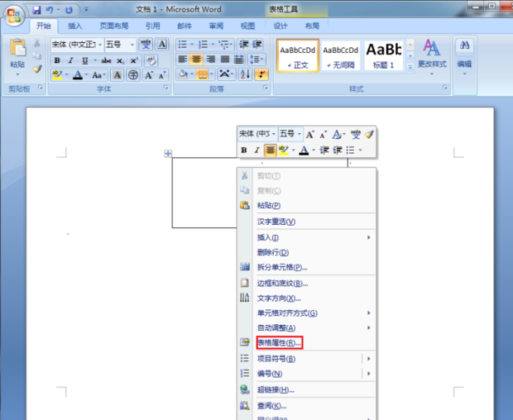Expand the styles gallery more arrow
The image size is (513, 420).
coord(410,67)
